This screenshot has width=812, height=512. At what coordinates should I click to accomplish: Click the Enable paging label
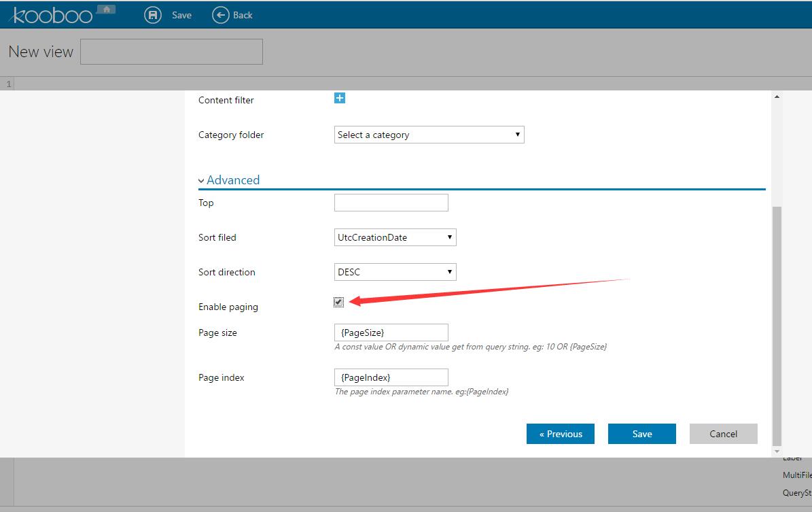tap(228, 307)
